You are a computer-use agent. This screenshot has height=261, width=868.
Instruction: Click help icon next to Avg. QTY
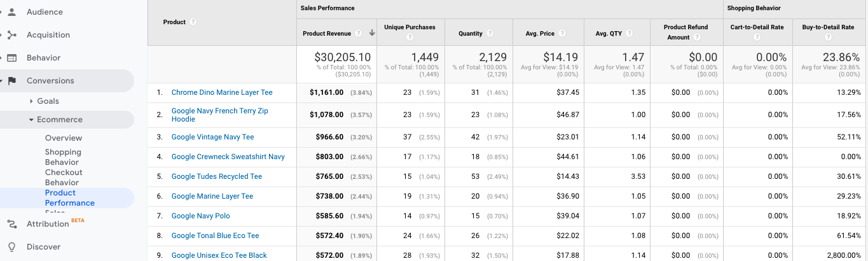(x=630, y=34)
